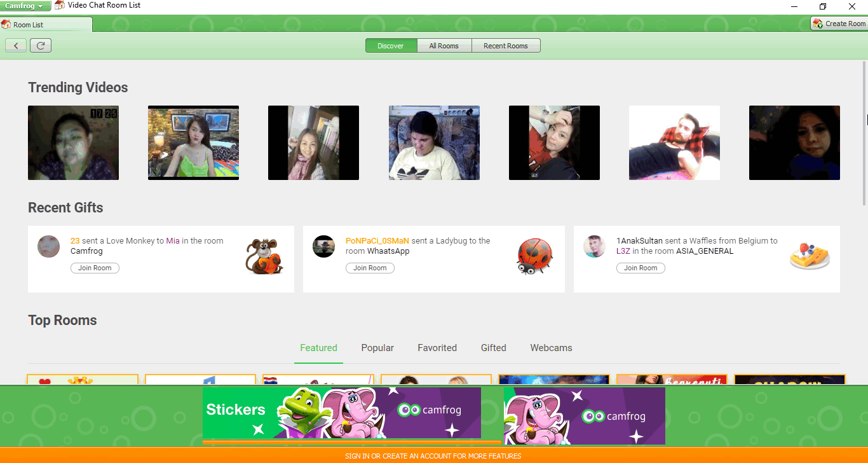The height and width of the screenshot is (463, 868).
Task: Click the room name WhaatsApp text
Action: coord(388,251)
